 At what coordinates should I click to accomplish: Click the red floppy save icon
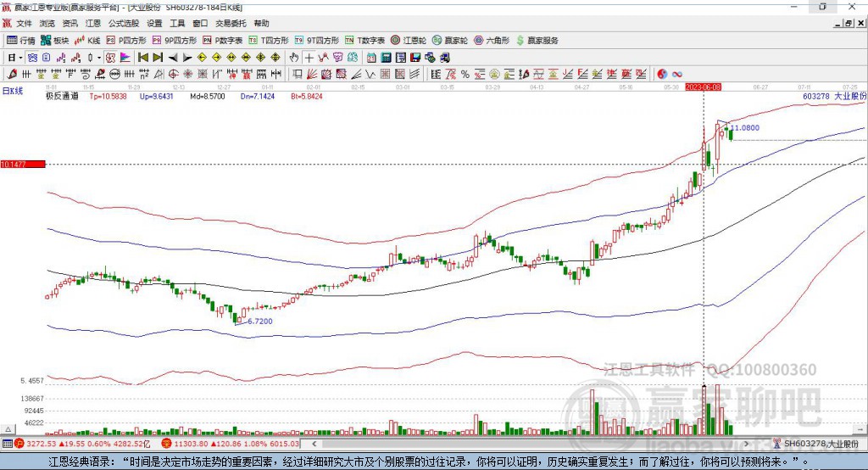[415, 58]
